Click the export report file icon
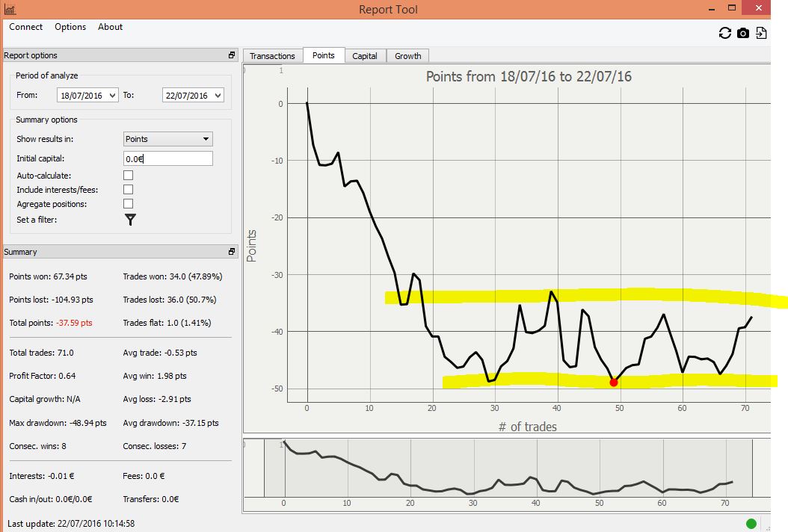This screenshot has height=532, width=788. click(x=761, y=33)
